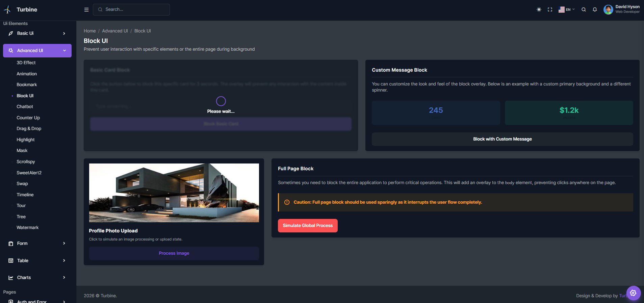This screenshot has width=644, height=303.
Task: Collapse the Advanced UI menu chevron
Action: pyautogui.click(x=64, y=51)
